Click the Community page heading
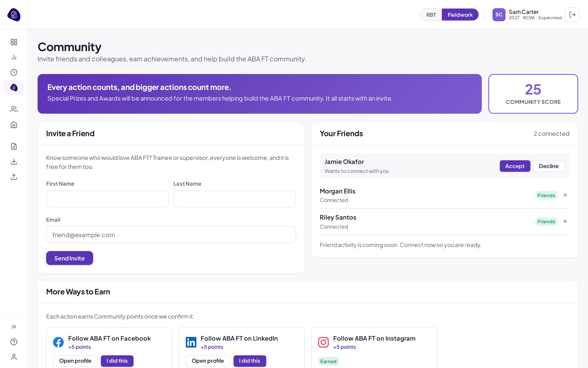Image resolution: width=588 pixels, height=368 pixels. click(x=69, y=47)
